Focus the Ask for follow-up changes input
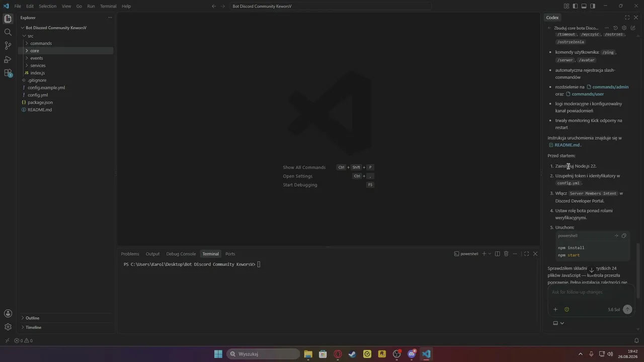This screenshot has height=362, width=644. tap(591, 292)
